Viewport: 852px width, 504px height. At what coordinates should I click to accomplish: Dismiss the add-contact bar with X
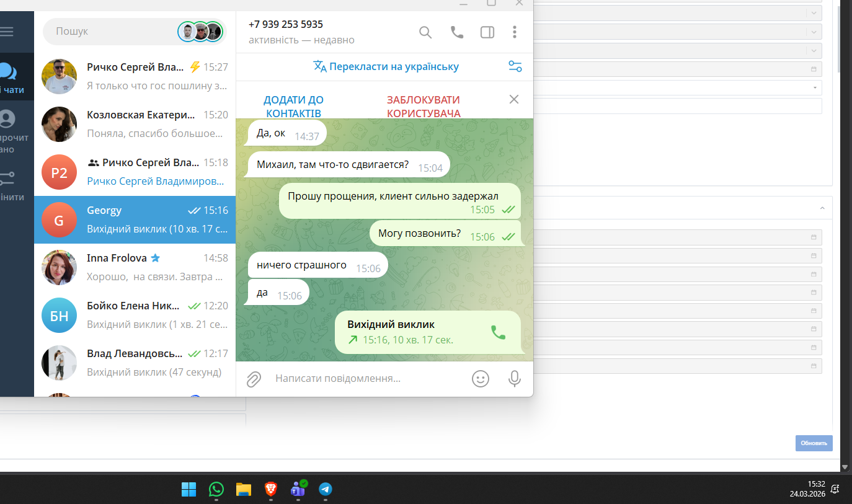513,99
